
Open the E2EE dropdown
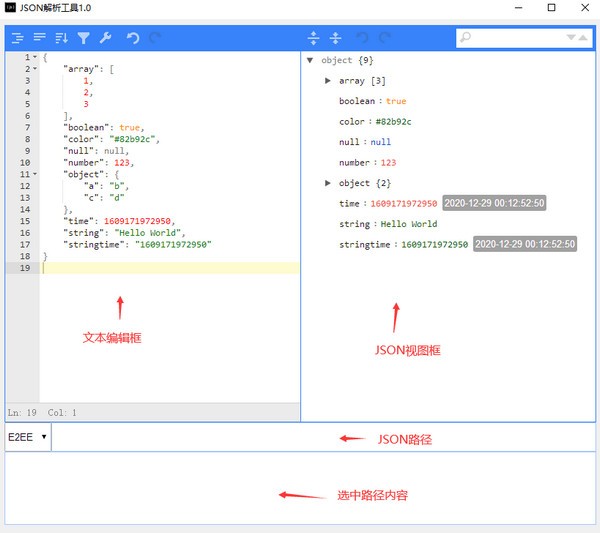pyautogui.click(x=28, y=437)
